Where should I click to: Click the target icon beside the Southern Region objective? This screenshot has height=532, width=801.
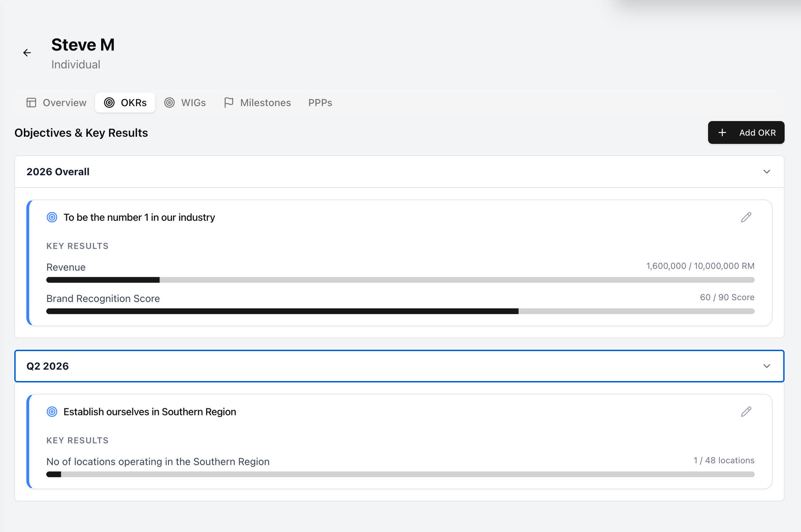pos(52,411)
